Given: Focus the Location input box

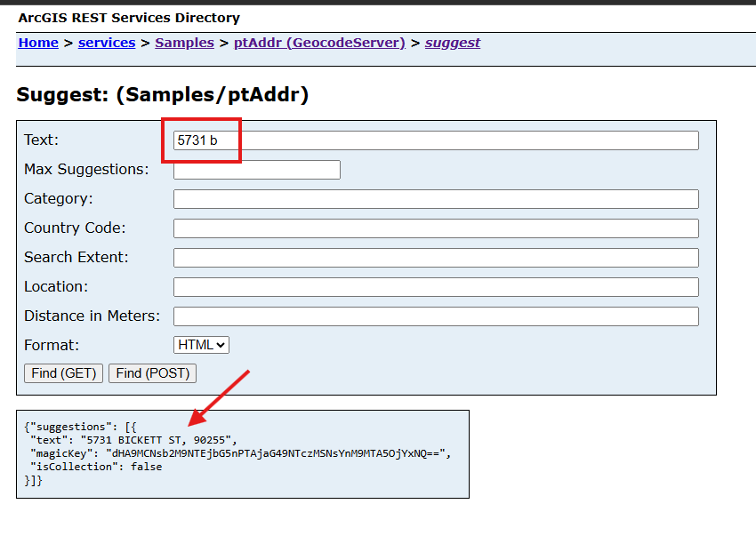Looking at the screenshot, I should [436, 287].
